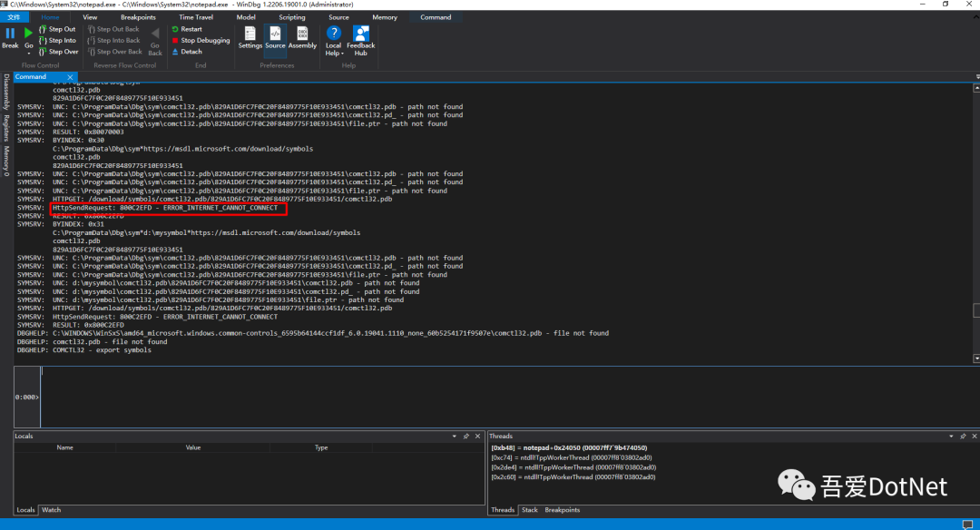980x530 pixels.
Task: Click the Value column header in Locals
Action: pyautogui.click(x=193, y=447)
